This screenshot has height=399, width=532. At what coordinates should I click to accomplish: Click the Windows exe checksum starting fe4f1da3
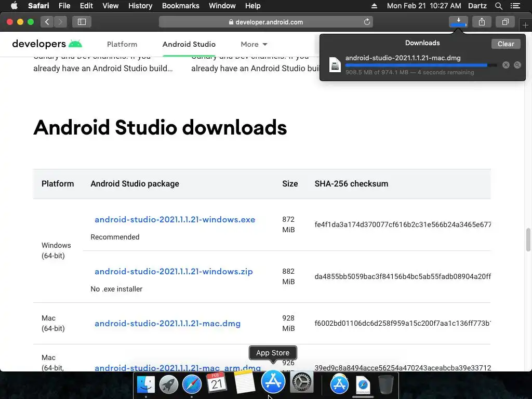coord(403,224)
